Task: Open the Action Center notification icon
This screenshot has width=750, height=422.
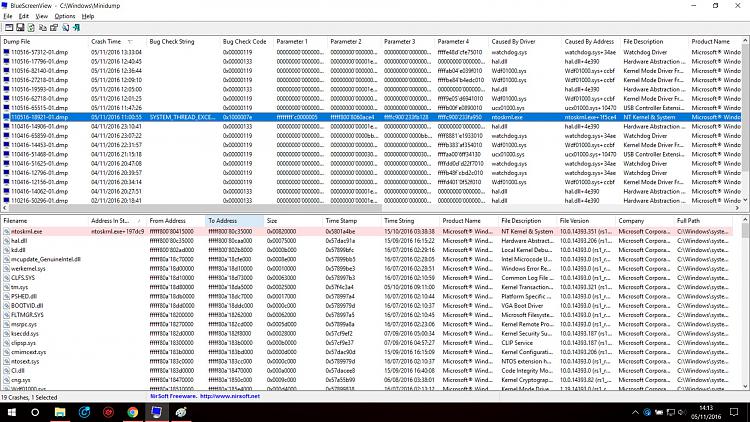Action: (x=734, y=412)
